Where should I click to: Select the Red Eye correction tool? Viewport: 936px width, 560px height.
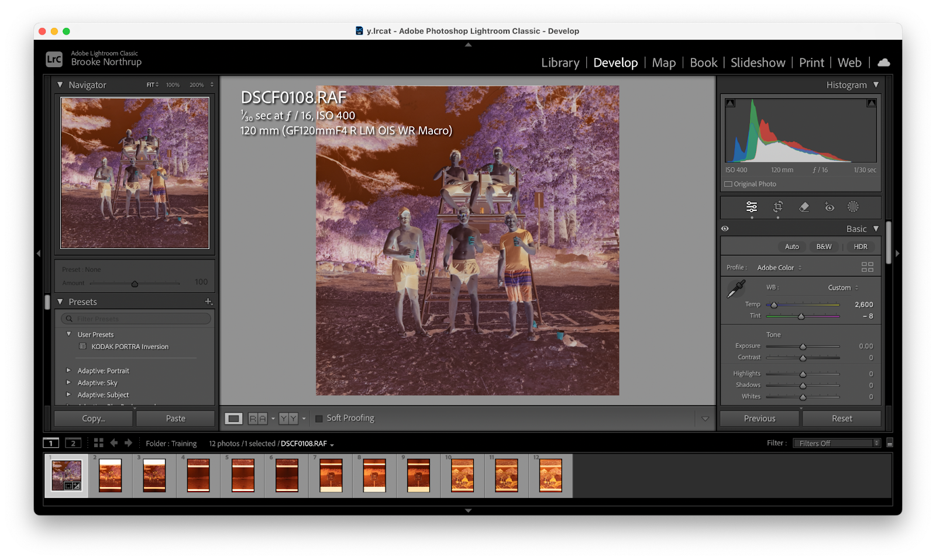pos(829,207)
